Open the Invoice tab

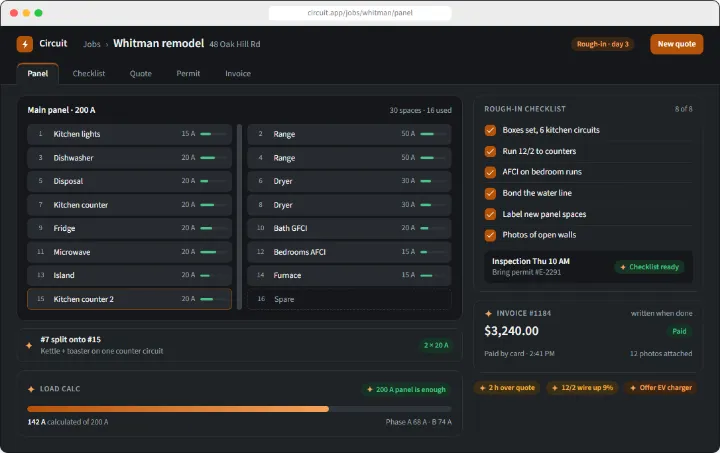coord(238,73)
